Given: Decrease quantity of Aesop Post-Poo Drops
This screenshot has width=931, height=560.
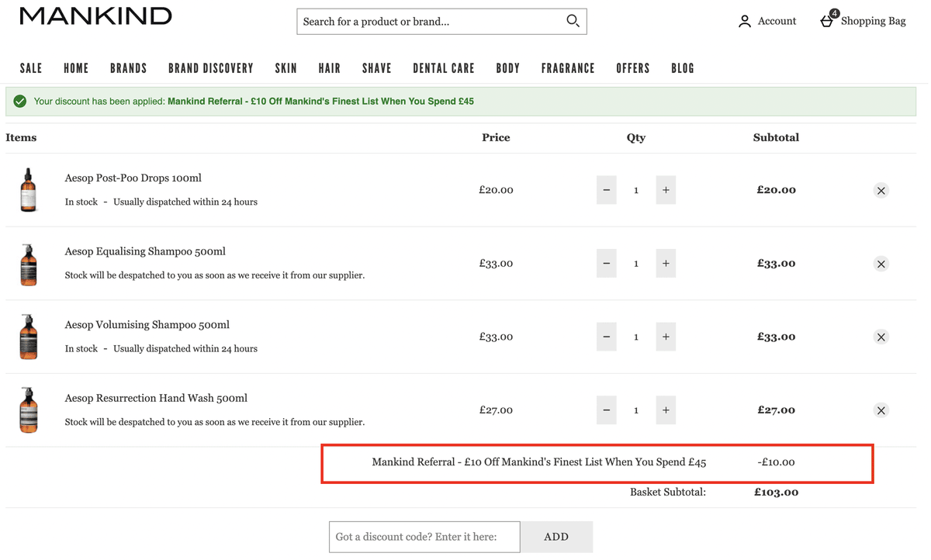Looking at the screenshot, I should (x=607, y=190).
